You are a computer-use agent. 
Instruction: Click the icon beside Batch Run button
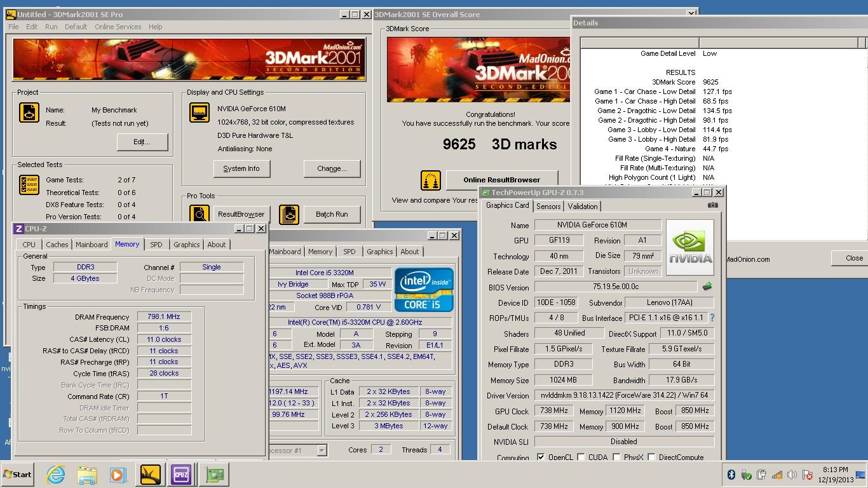(289, 214)
